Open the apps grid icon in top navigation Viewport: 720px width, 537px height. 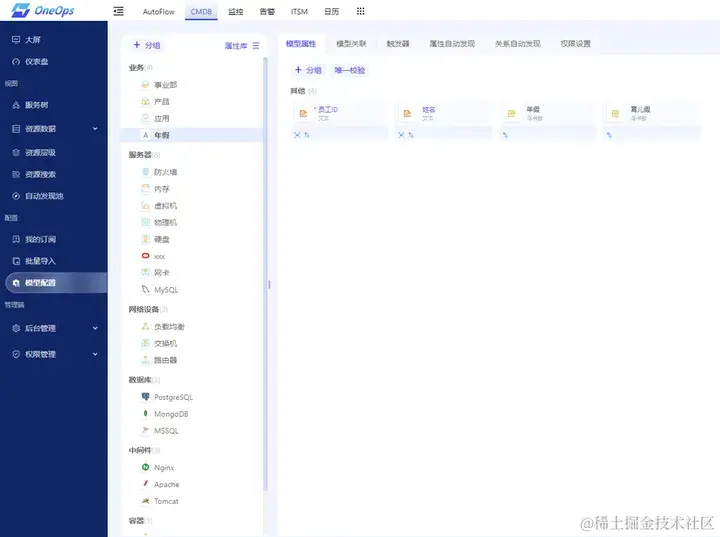(360, 11)
